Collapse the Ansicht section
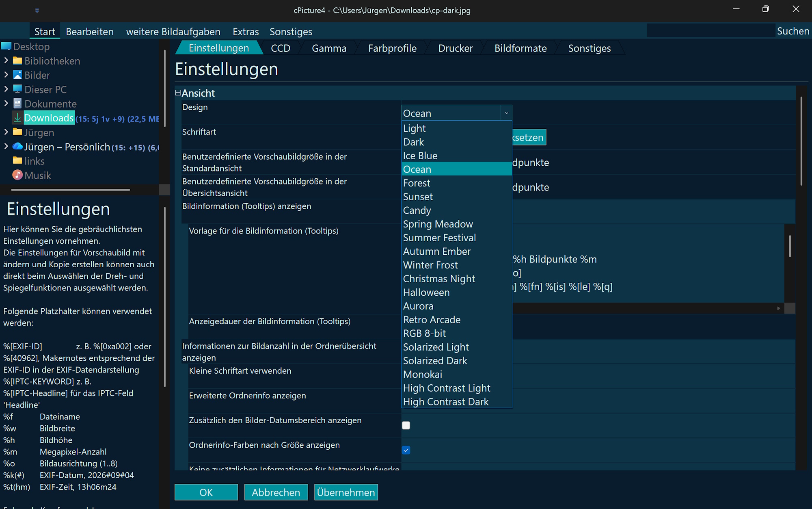This screenshot has height=509, width=812. pos(178,93)
